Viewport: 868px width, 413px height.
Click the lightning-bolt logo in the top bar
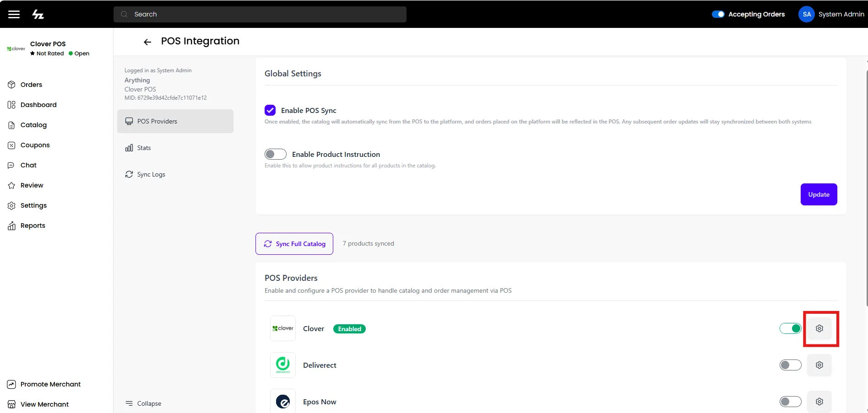(38, 14)
